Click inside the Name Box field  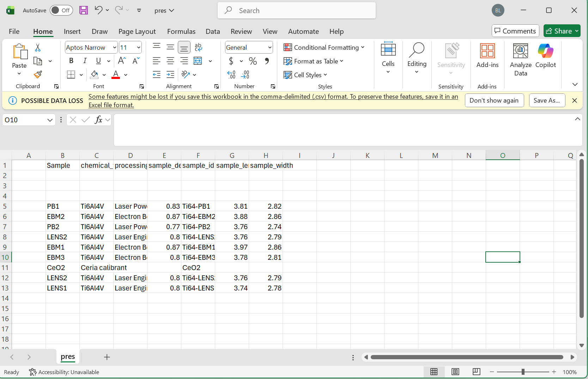24,120
